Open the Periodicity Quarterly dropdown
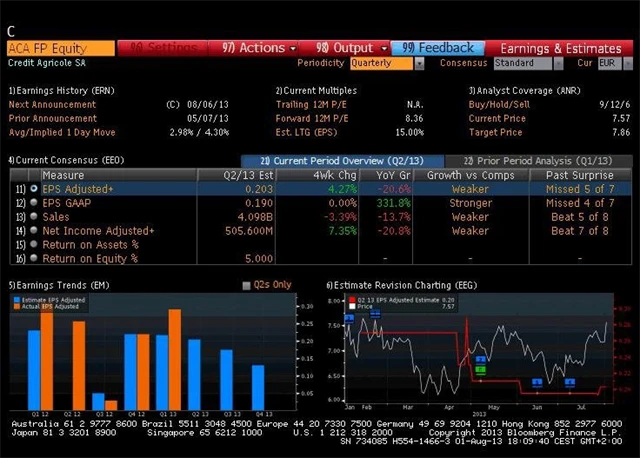The image size is (640, 458). pyautogui.click(x=420, y=63)
